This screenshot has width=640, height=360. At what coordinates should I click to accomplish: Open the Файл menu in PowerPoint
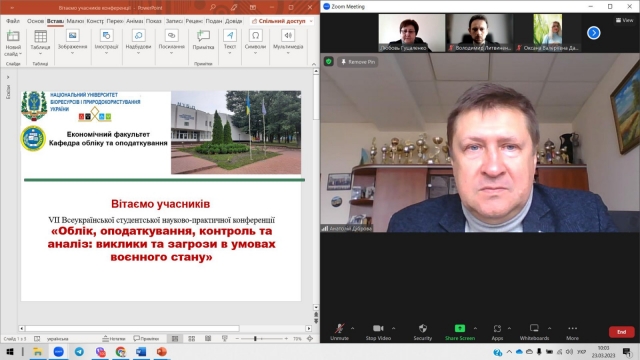click(x=13, y=21)
